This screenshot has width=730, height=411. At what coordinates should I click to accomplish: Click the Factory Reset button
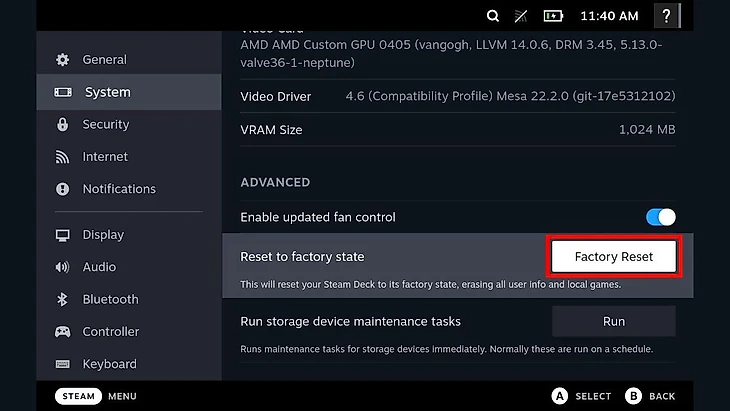(x=614, y=256)
